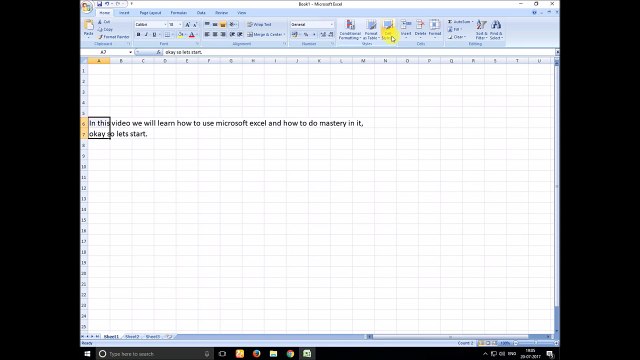The height and width of the screenshot is (360, 640).
Task: Switch to the View tab
Action: pyautogui.click(x=242, y=13)
